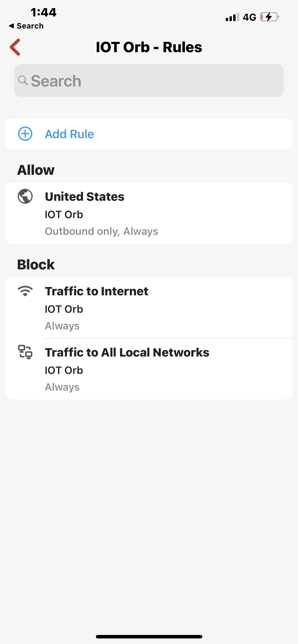The height and width of the screenshot is (644, 298).
Task: Tap the red back chevron
Action: 15,47
